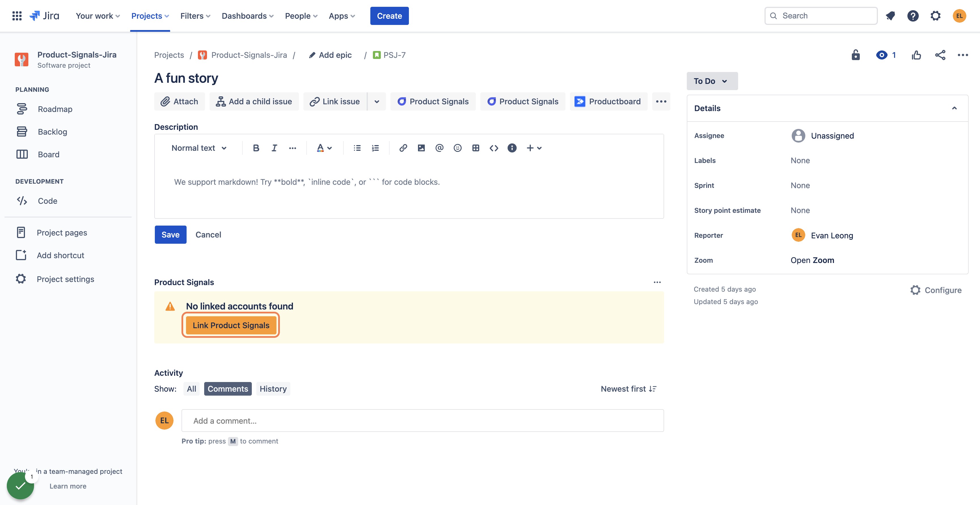Open the Filters menu
Image resolution: width=980 pixels, height=505 pixels.
(x=195, y=16)
